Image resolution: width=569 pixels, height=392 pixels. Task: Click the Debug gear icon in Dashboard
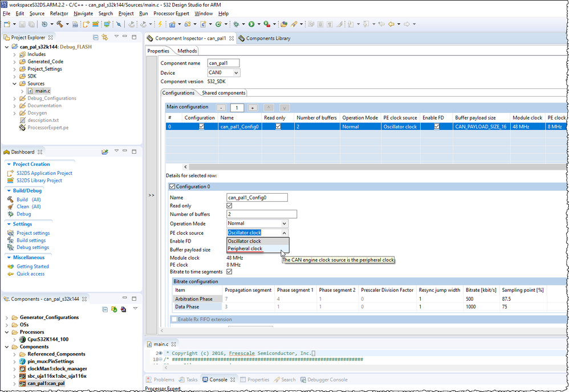click(x=10, y=214)
